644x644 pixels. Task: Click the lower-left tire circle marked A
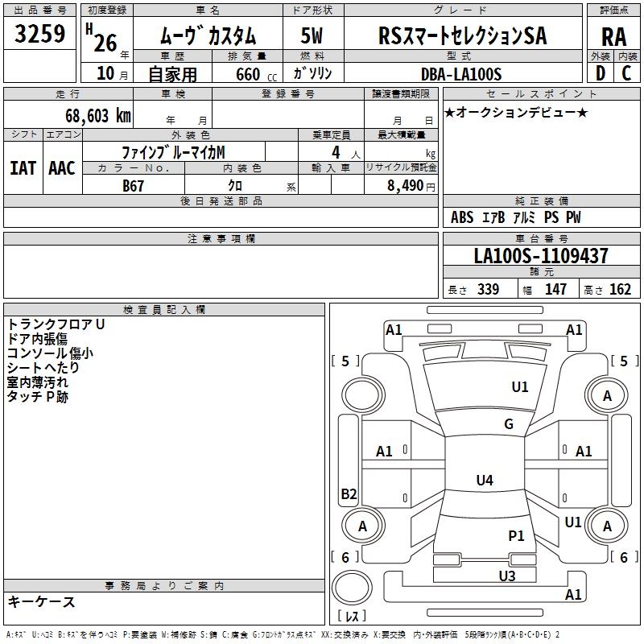[x=361, y=526]
